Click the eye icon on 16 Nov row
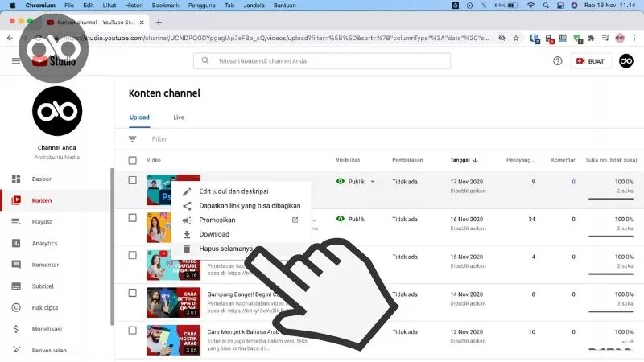Screen dimensions: 644x362 point(340,219)
